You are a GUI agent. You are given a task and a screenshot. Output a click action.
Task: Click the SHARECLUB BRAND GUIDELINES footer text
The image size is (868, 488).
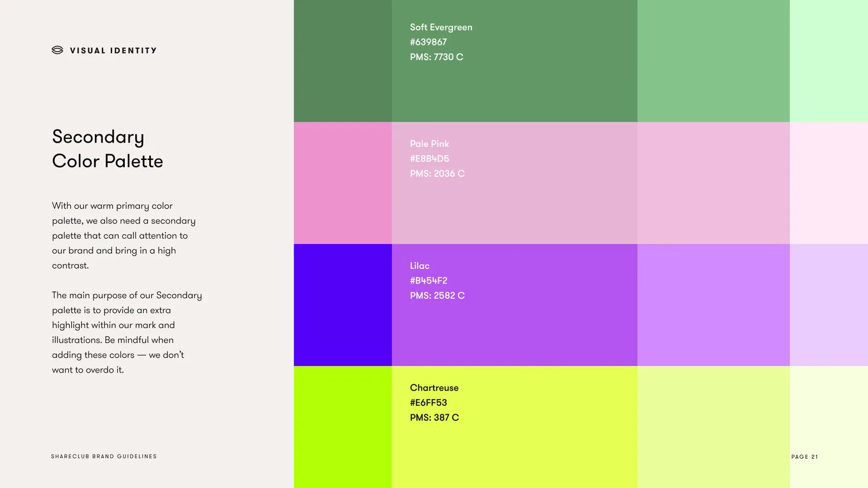pos(104,457)
